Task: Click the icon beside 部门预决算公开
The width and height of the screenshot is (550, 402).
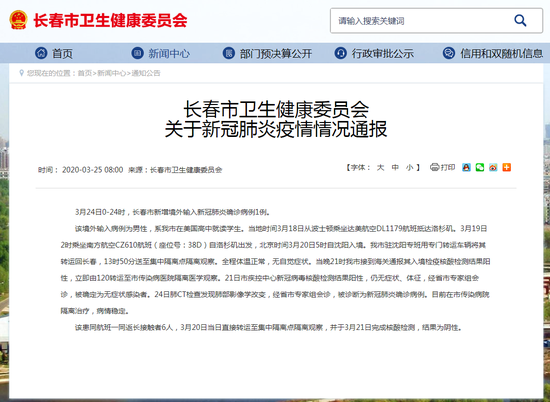Action: tap(229, 53)
